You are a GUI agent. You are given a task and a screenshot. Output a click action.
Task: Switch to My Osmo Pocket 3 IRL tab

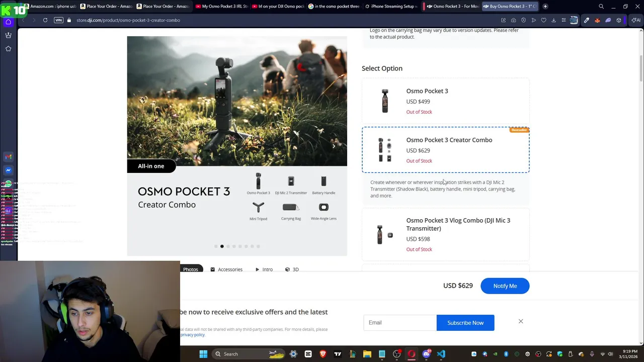221,7
